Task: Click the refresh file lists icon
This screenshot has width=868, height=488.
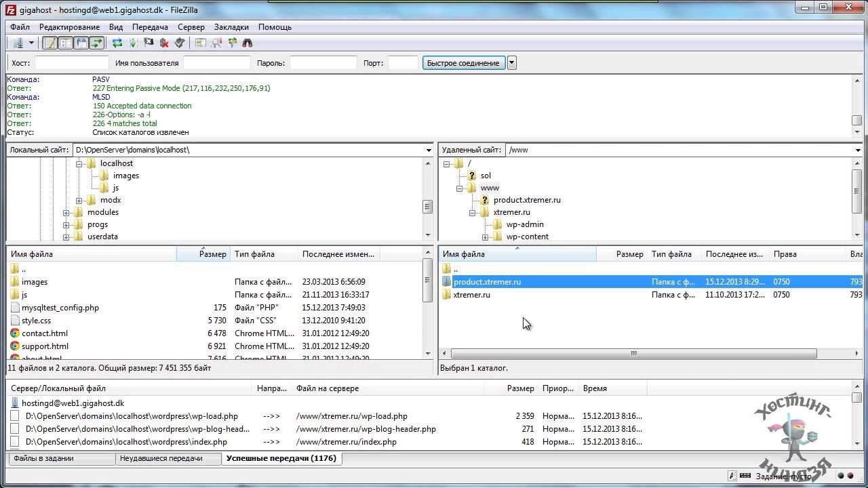Action: click(x=117, y=43)
